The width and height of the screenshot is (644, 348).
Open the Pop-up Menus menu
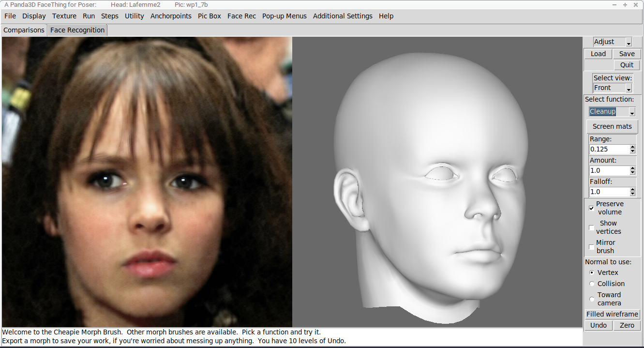pyautogui.click(x=285, y=16)
